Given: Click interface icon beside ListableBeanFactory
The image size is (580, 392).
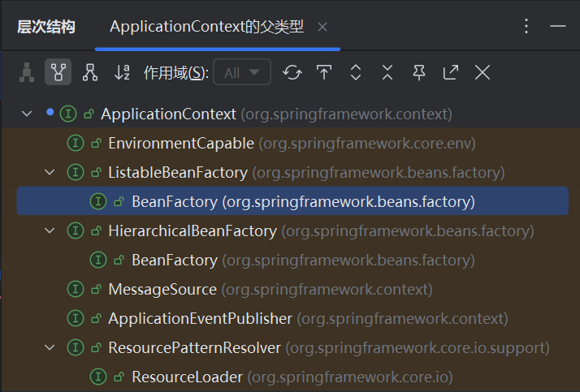Looking at the screenshot, I should [x=76, y=172].
